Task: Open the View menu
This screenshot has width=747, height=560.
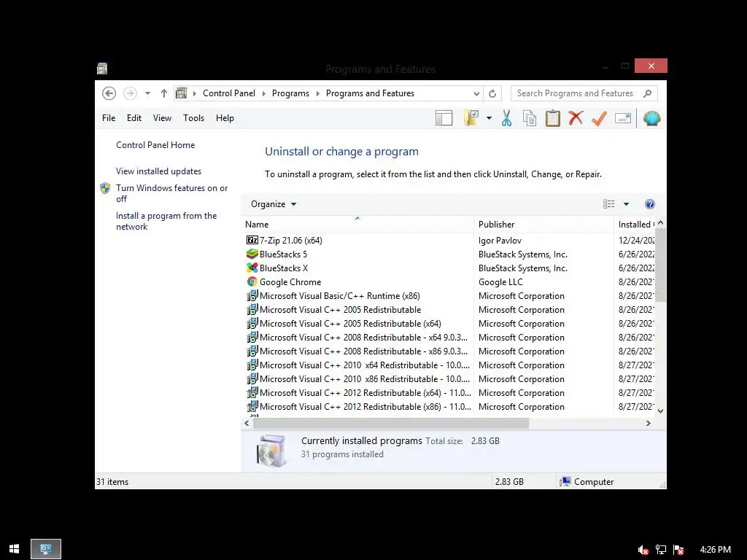Action: (x=162, y=118)
